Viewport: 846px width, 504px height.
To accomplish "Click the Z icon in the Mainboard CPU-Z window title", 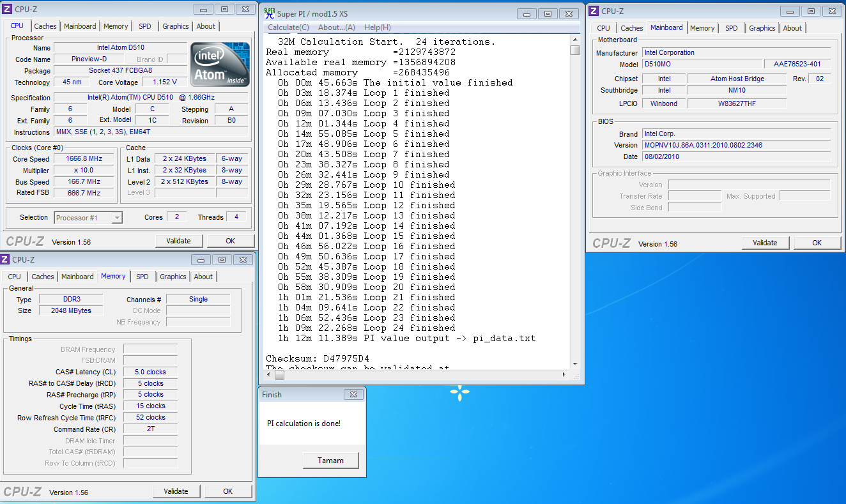I will pyautogui.click(x=594, y=11).
